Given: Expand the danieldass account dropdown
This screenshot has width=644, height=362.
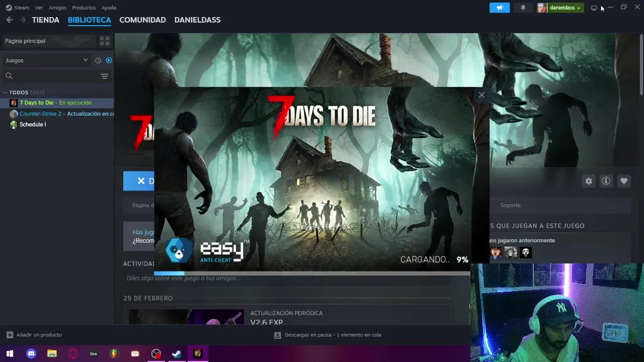Looking at the screenshot, I should click(560, 8).
